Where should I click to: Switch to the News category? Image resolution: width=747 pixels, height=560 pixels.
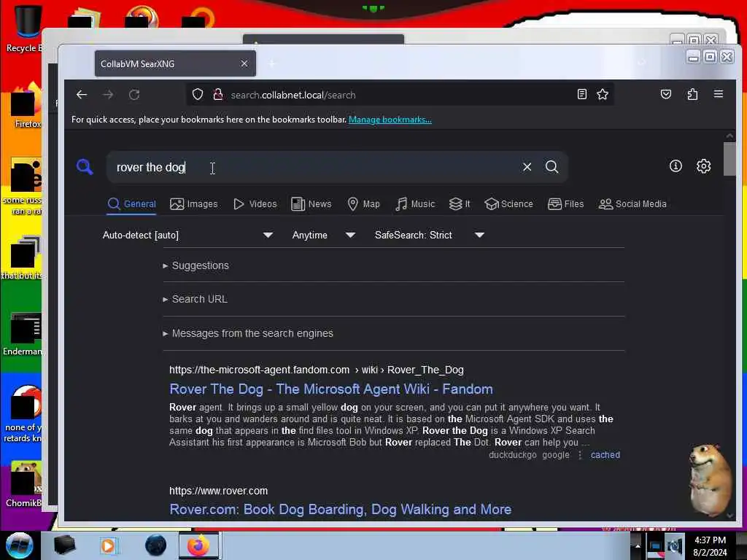click(311, 204)
